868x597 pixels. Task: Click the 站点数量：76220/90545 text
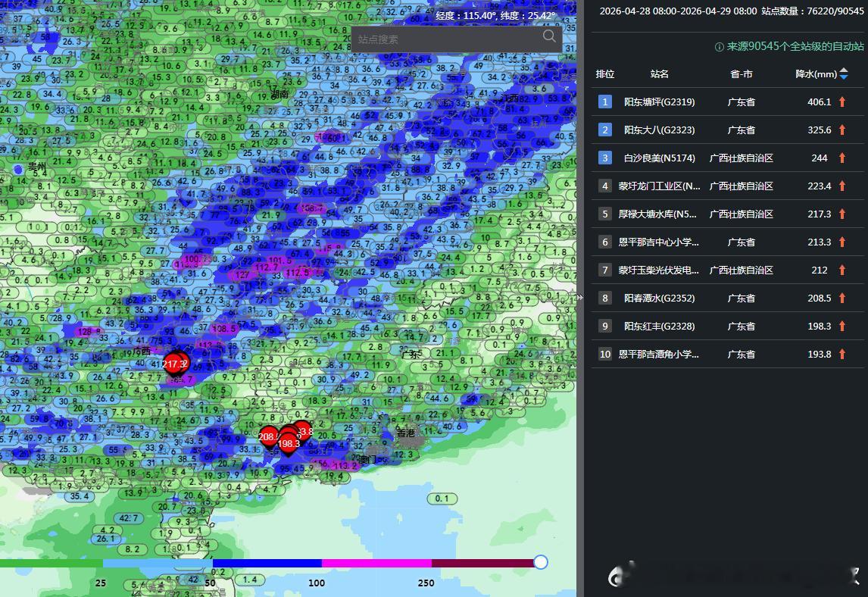pyautogui.click(x=813, y=11)
